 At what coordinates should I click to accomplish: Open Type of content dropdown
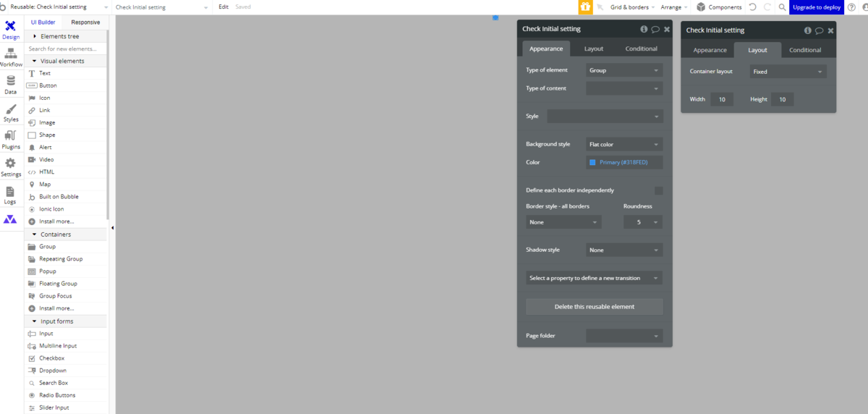click(x=624, y=88)
